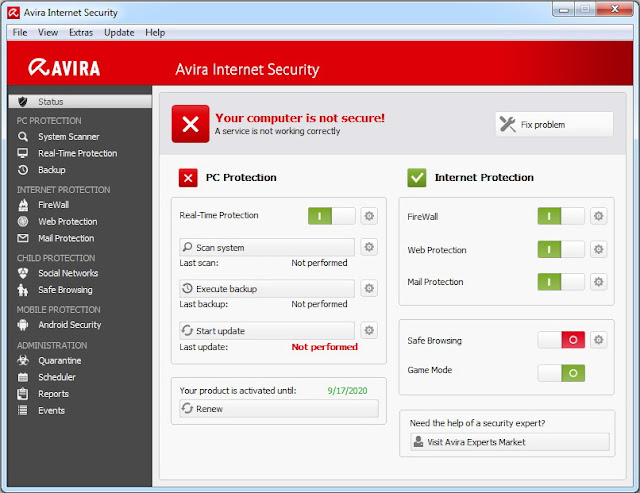The image size is (640, 493).
Task: Toggle Real-Time Protection switch off
Action: [x=331, y=216]
